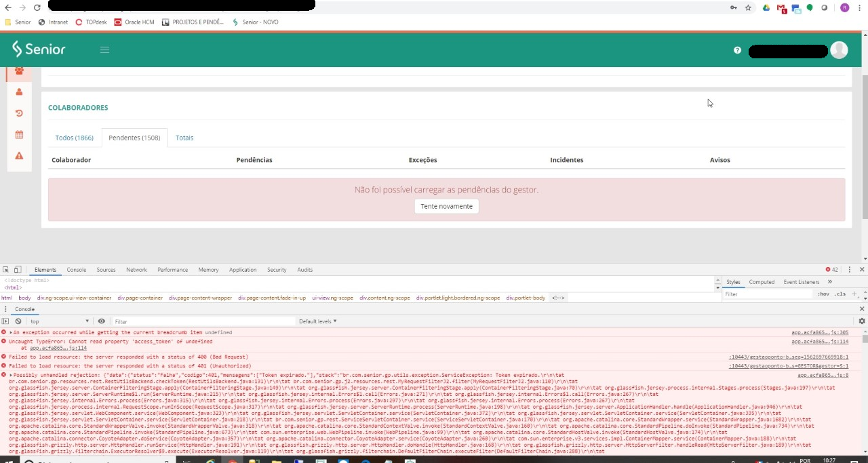Expand more Styles pane tabs chevron
Viewport: 868px width, 463px height.
(x=829, y=282)
